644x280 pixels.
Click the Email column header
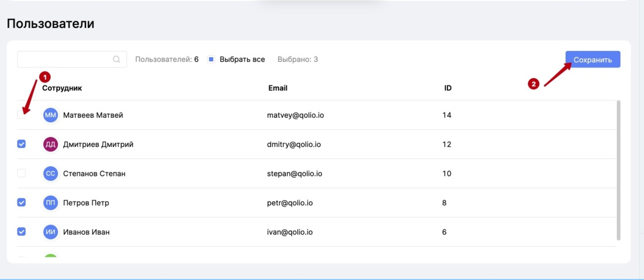278,88
